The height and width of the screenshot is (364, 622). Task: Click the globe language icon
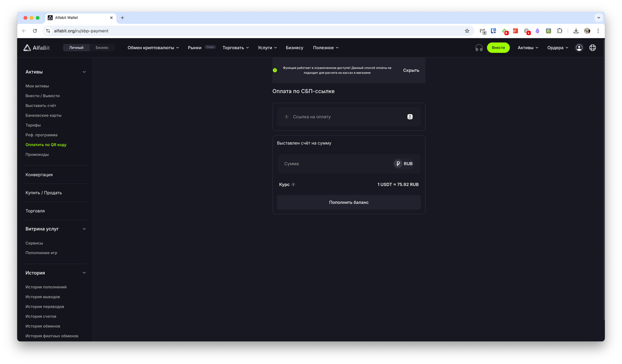pyautogui.click(x=592, y=48)
